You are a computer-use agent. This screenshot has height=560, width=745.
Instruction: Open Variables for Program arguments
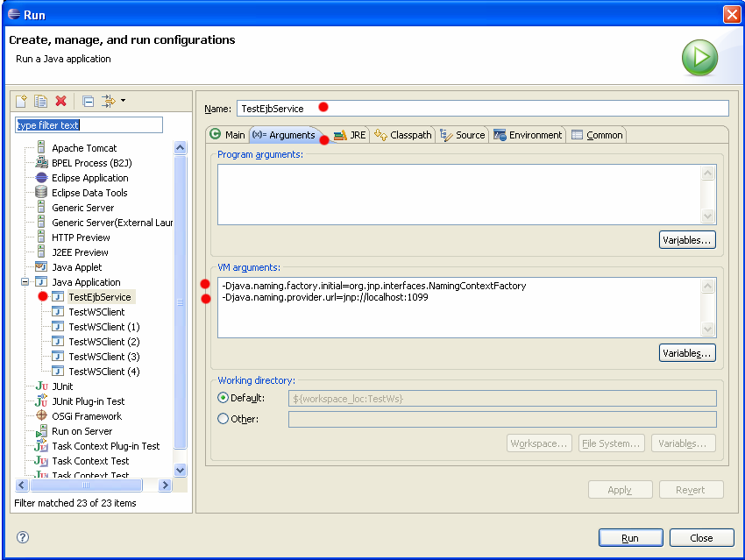pos(687,240)
